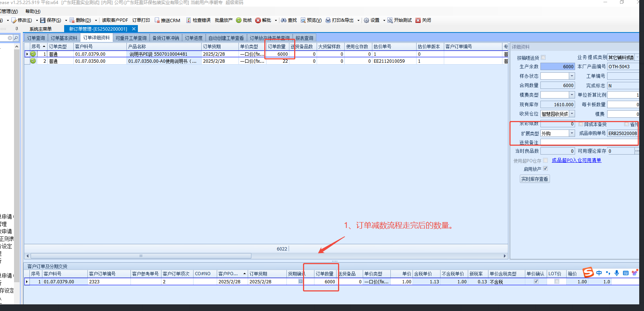The width and height of the screenshot is (644, 311).
Task: Open the 样办状态 dropdown
Action: (572, 76)
